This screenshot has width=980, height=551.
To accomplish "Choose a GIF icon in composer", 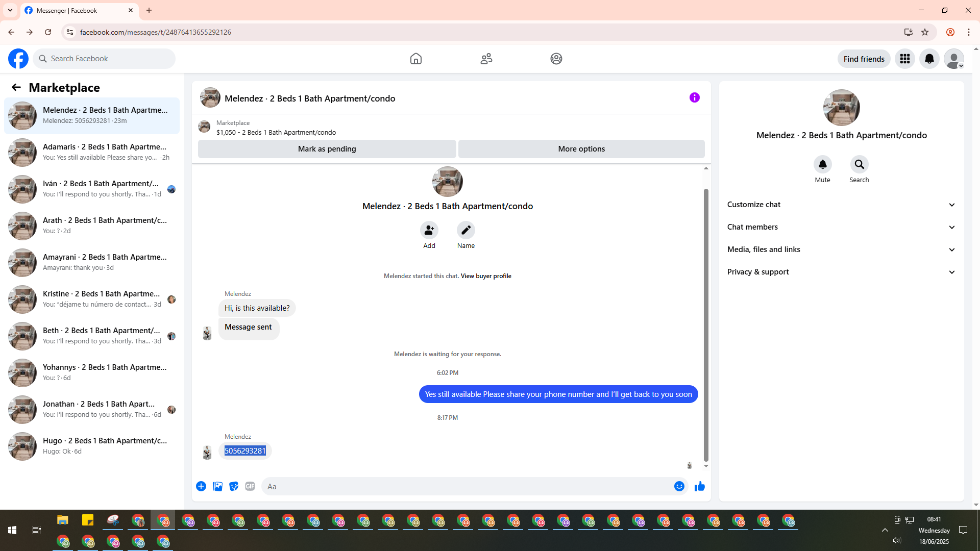I will 250,486.
